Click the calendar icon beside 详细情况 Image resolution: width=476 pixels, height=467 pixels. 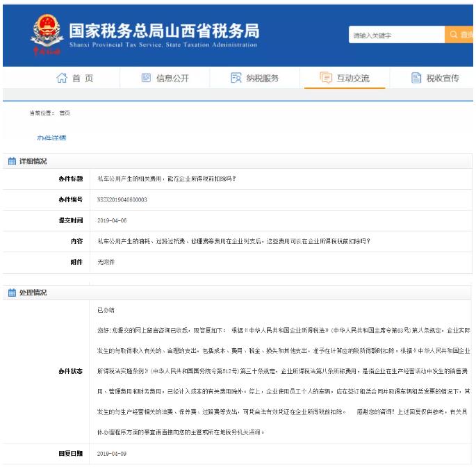[12, 161]
